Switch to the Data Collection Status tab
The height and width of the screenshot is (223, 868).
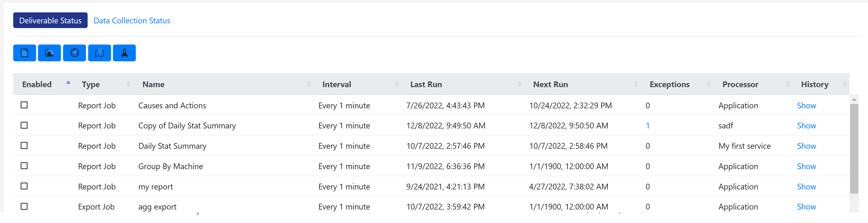click(x=132, y=21)
